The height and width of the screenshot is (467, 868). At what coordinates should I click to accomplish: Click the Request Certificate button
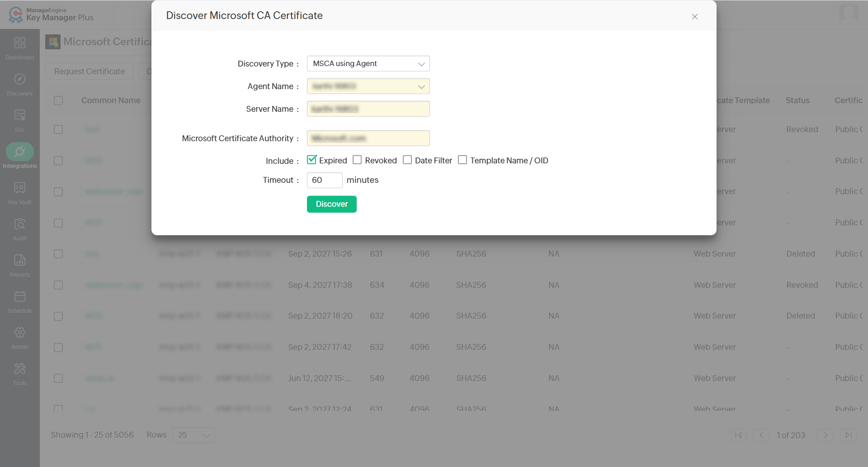[x=90, y=71]
